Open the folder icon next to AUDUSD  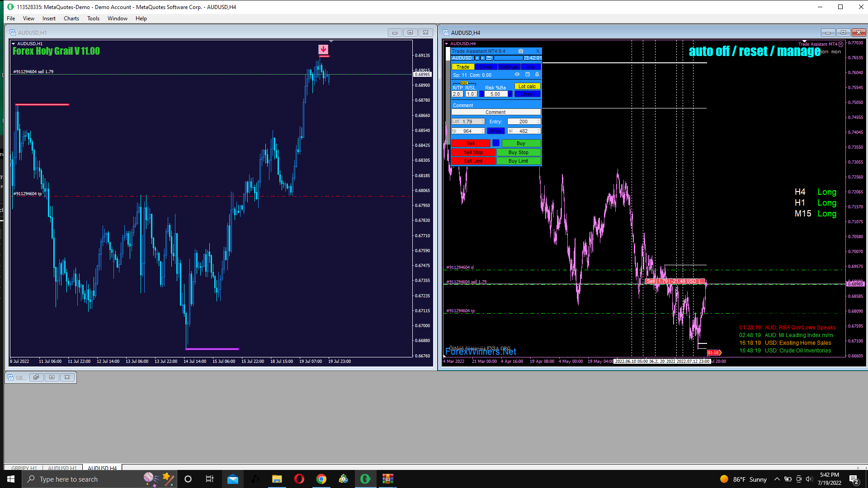coord(489,58)
